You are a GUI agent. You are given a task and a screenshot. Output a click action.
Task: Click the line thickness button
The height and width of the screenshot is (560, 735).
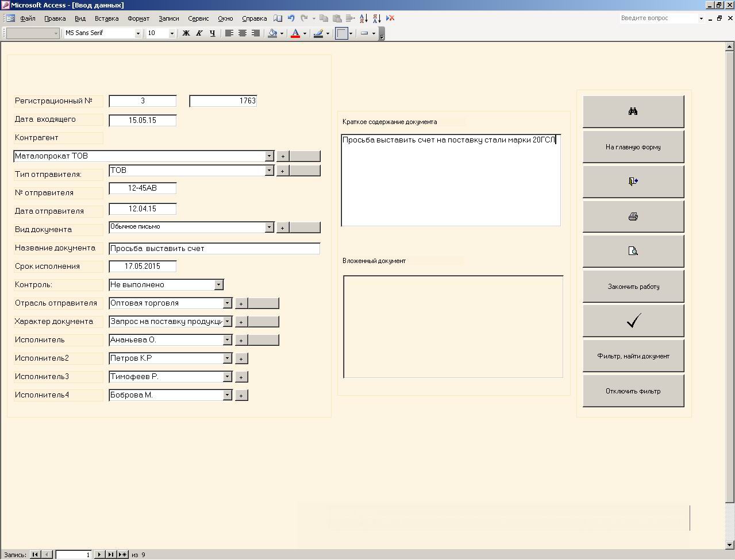(x=364, y=33)
